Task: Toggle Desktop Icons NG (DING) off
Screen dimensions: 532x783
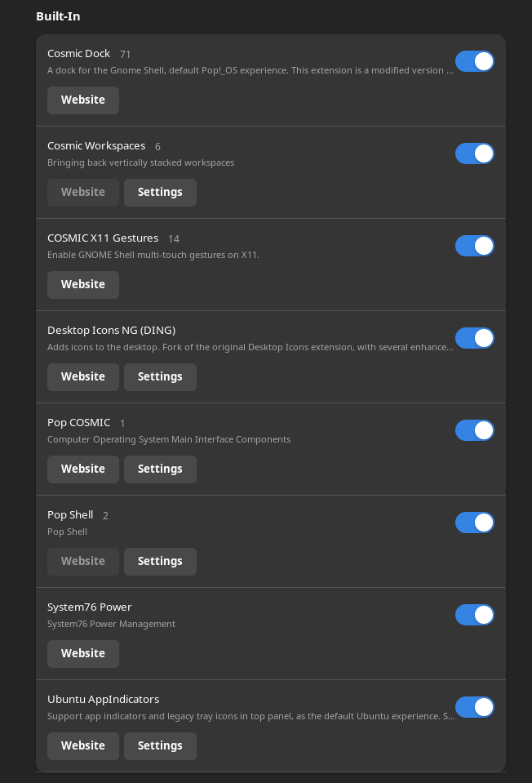Action: pos(475,338)
